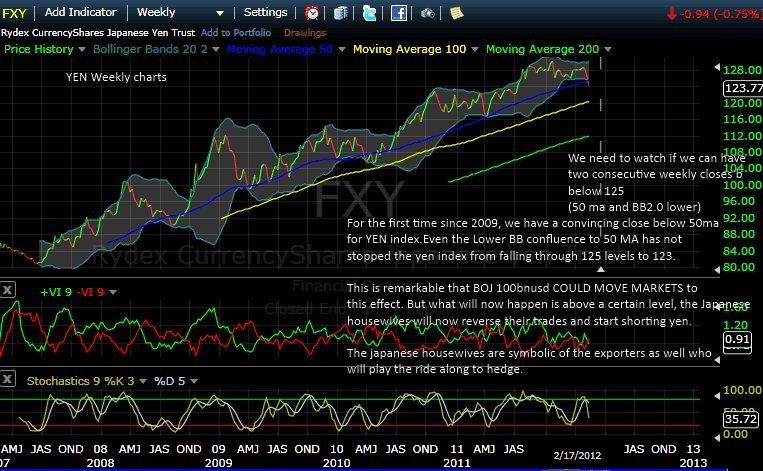The width and height of the screenshot is (763, 471).
Task: Click the 2008 year label on time axis
Action: (x=100, y=463)
